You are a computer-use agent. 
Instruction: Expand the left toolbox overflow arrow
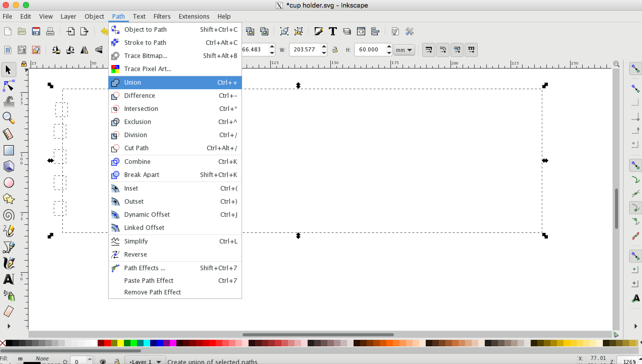tap(9, 326)
